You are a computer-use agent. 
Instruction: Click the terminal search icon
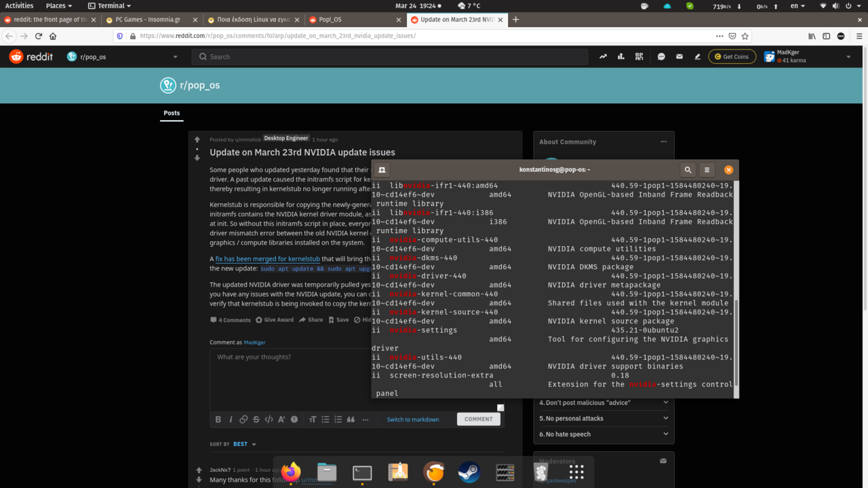688,170
